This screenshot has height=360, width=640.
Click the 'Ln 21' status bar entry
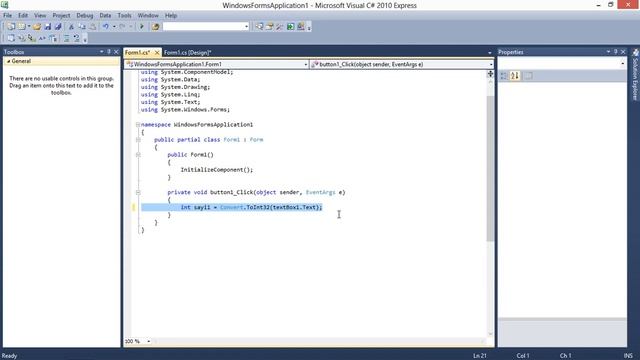(x=480, y=356)
